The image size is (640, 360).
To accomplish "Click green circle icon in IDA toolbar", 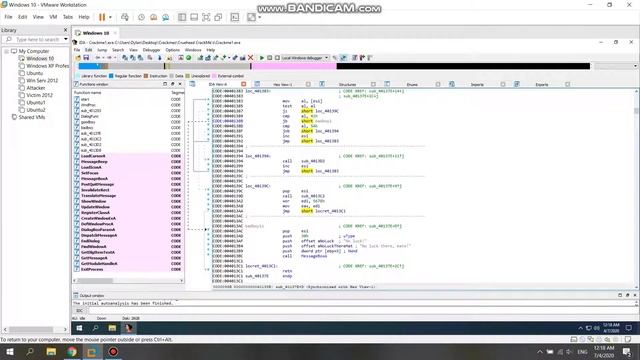I will [x=189, y=58].
